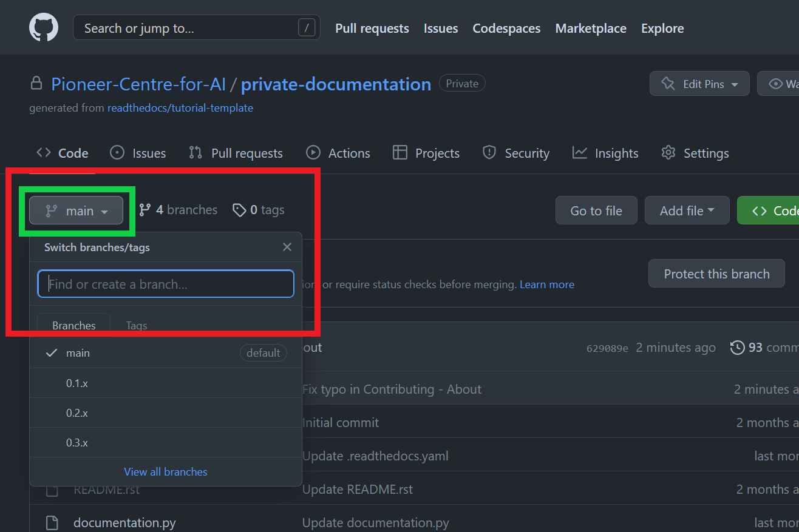Open the Projects tab
This screenshot has width=799, height=532.
point(426,153)
